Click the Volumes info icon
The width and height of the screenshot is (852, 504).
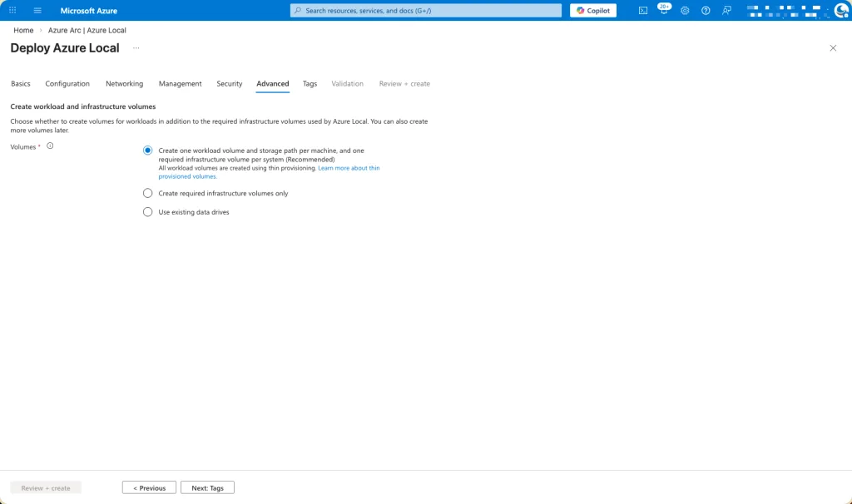50,146
